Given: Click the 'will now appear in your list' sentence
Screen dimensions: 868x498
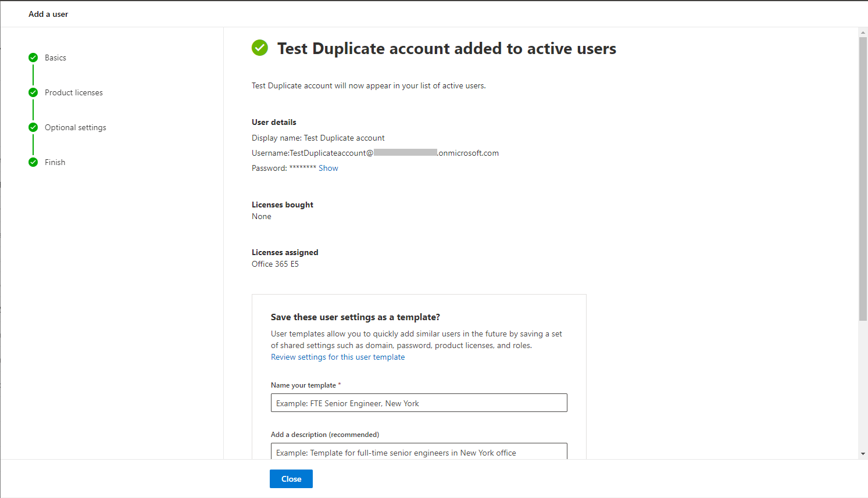Looking at the screenshot, I should coord(369,85).
